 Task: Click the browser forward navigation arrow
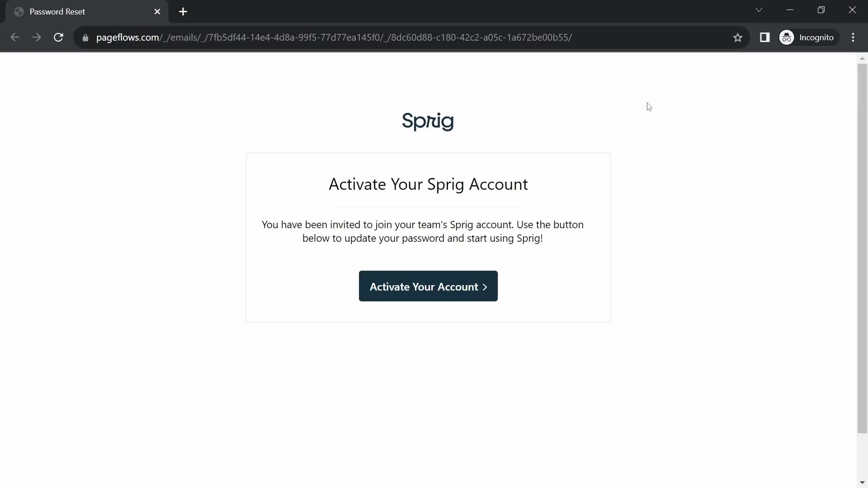point(36,37)
